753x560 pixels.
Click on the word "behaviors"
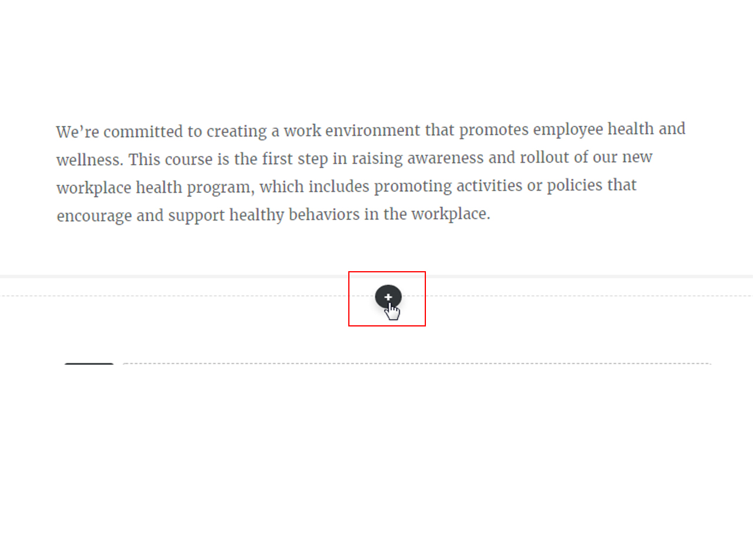tap(324, 215)
